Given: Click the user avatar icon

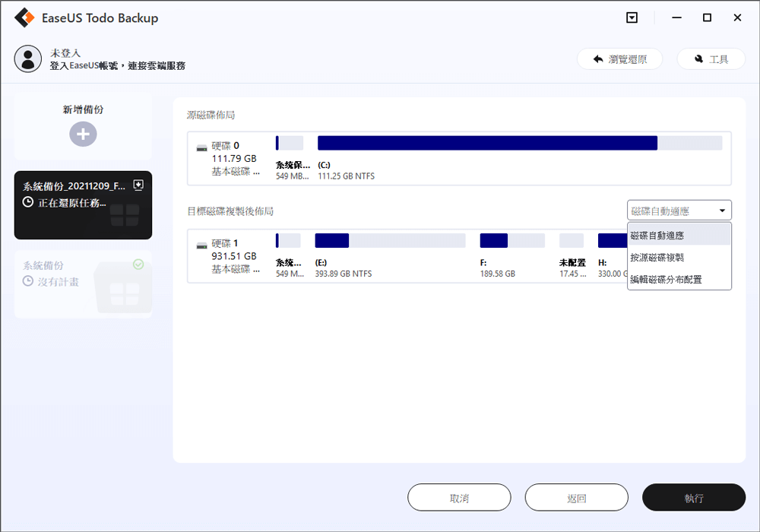Looking at the screenshot, I should coord(27,59).
